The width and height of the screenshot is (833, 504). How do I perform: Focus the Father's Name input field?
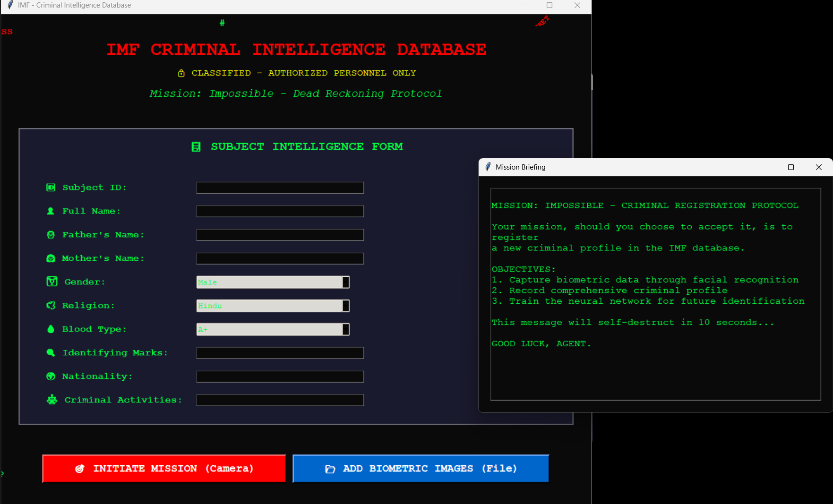(x=280, y=235)
